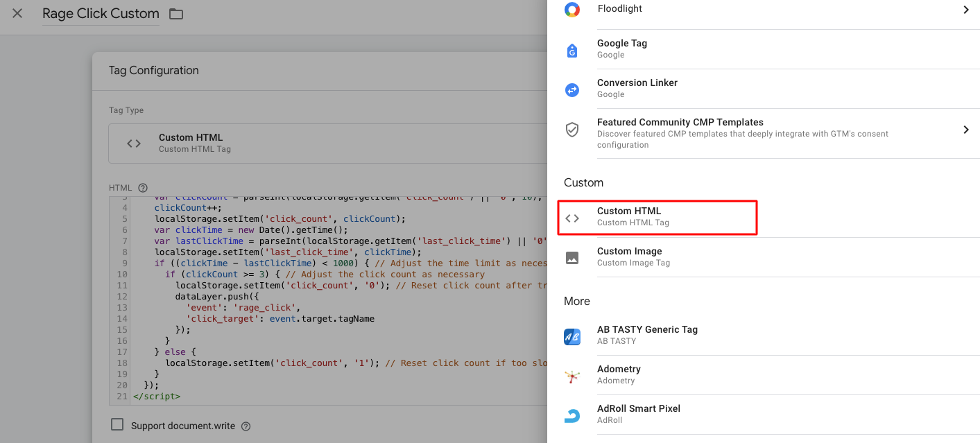
Task: Click the Tag Configuration heading
Action: 154,70
